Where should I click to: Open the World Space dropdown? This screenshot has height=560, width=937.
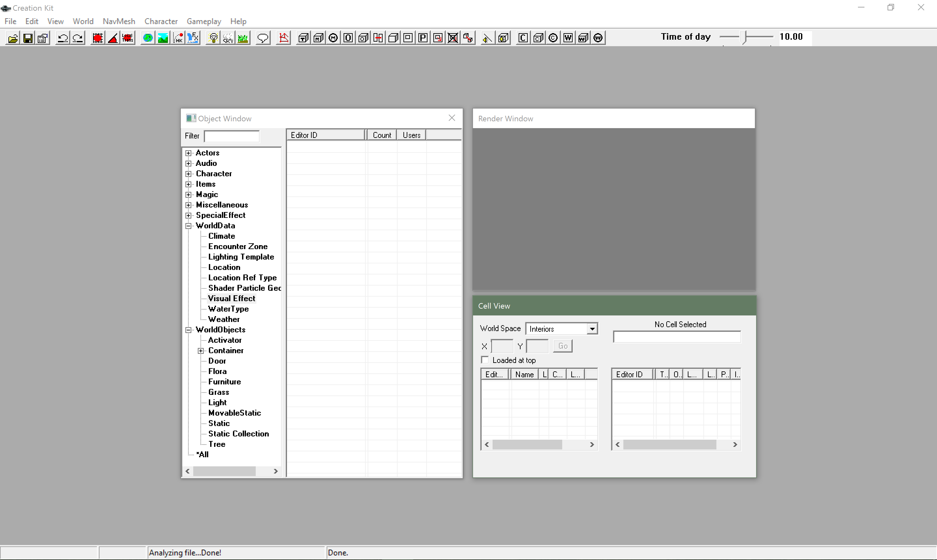[x=592, y=329]
